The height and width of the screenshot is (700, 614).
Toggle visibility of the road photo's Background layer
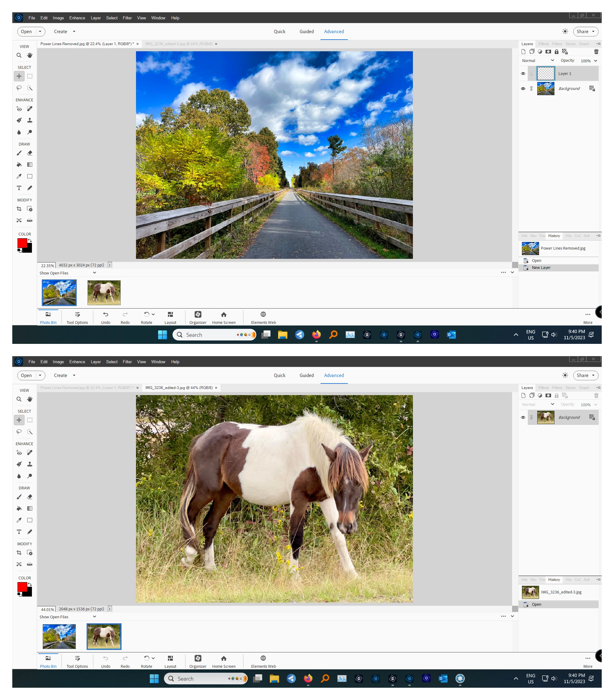[x=523, y=89]
